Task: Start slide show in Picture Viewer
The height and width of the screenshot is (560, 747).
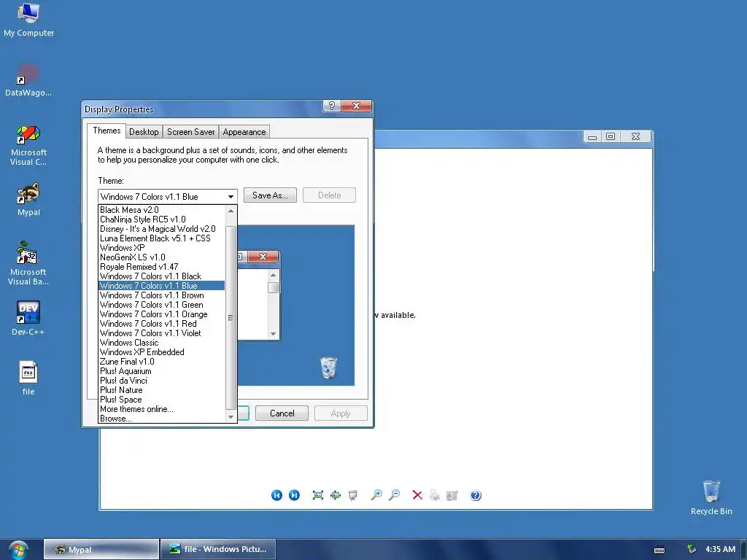Action: 353,495
